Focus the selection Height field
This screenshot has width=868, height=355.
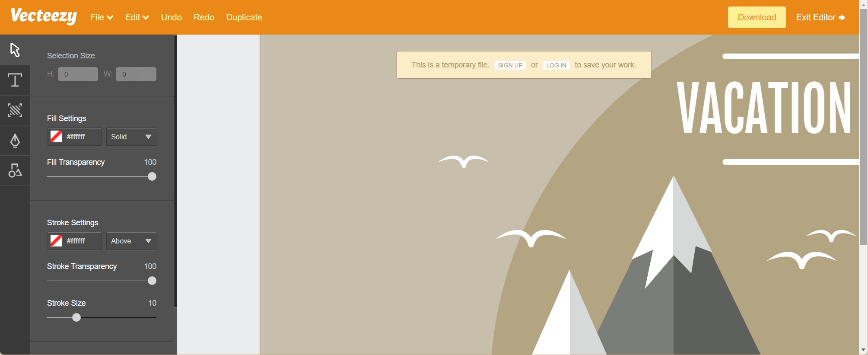point(78,74)
